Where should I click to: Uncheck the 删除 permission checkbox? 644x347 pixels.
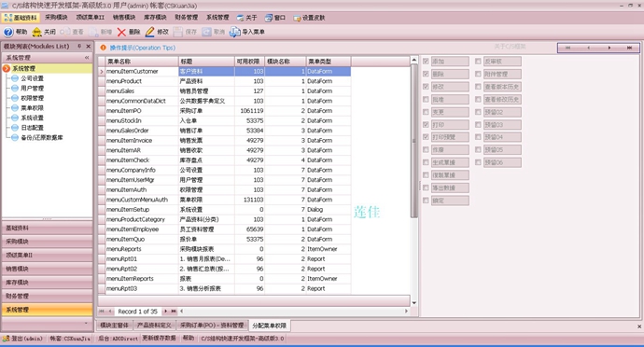point(426,74)
